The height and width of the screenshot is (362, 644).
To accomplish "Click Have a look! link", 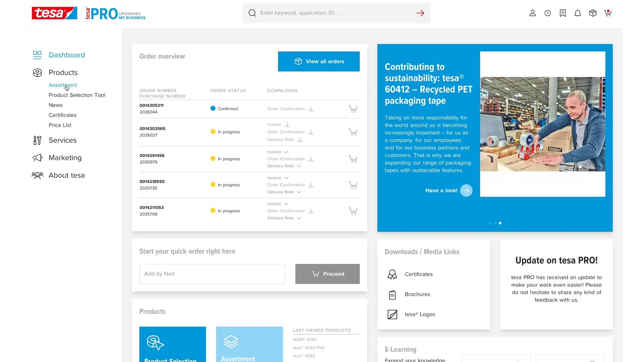I will [441, 191].
